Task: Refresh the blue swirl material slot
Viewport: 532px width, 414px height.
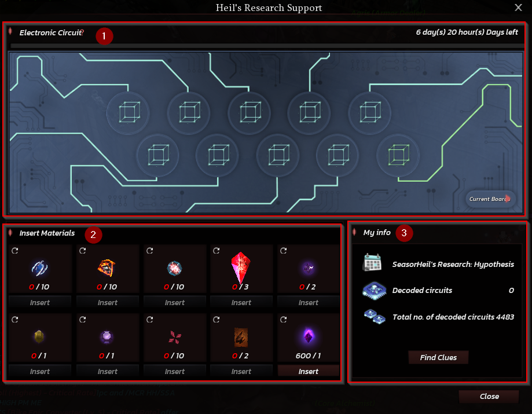Action: (15, 251)
